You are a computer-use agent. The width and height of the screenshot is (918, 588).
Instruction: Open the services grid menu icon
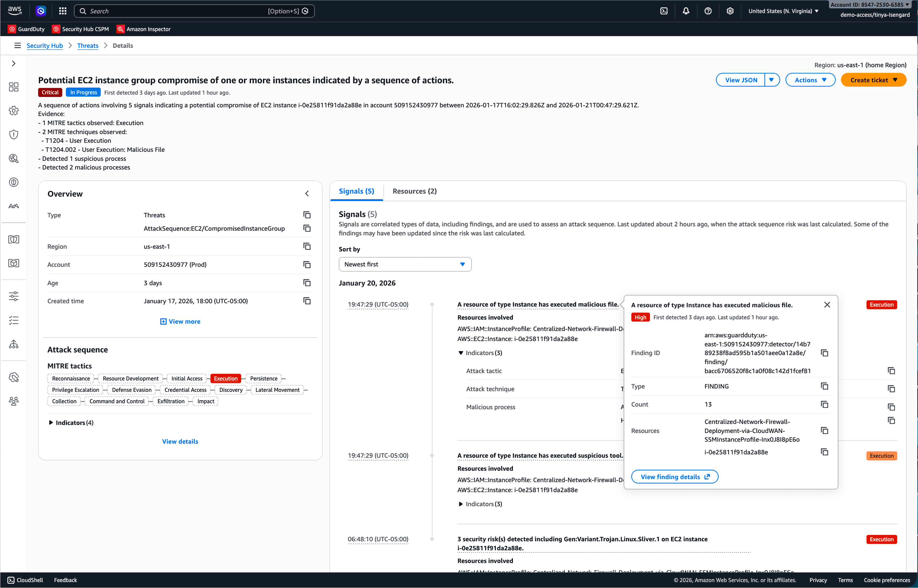63,11
